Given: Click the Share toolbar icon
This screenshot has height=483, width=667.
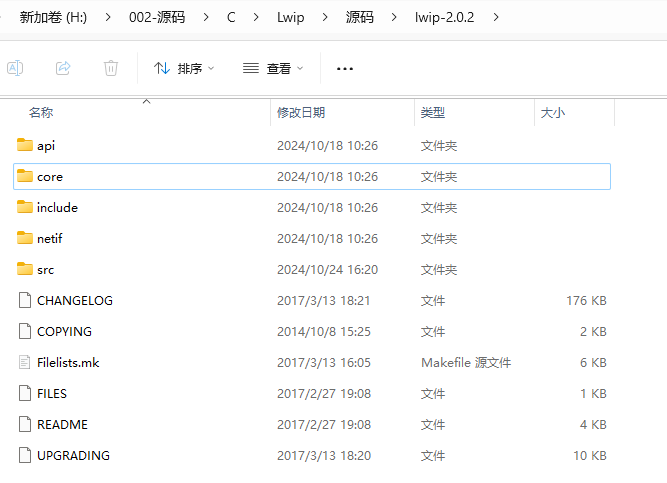Looking at the screenshot, I should pyautogui.click(x=63, y=68).
